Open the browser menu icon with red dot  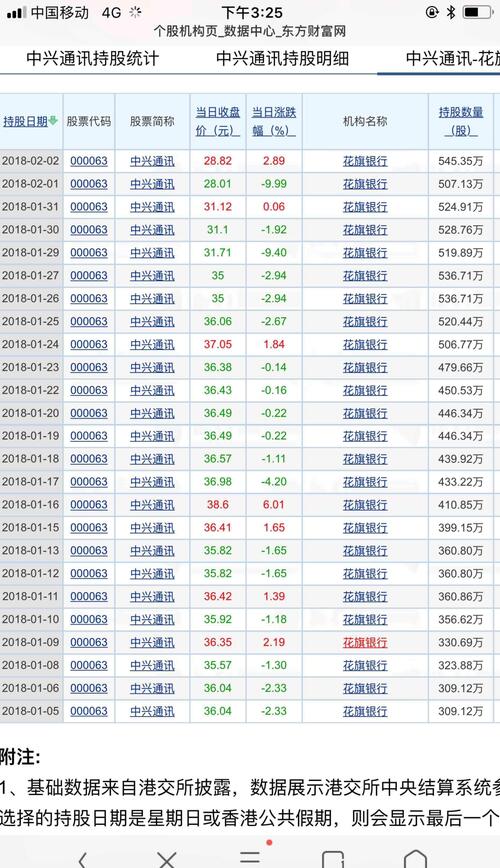pyautogui.click(x=252, y=855)
